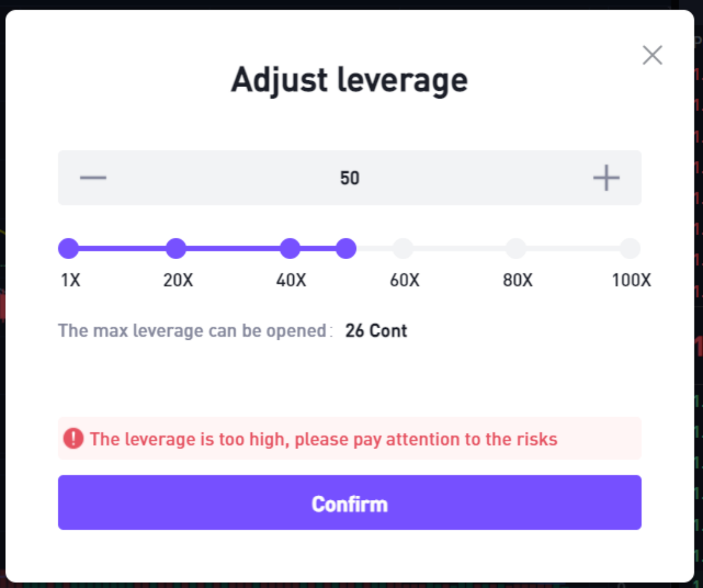
Task: Set slider to the 1X stop dot
Action: [x=69, y=248]
